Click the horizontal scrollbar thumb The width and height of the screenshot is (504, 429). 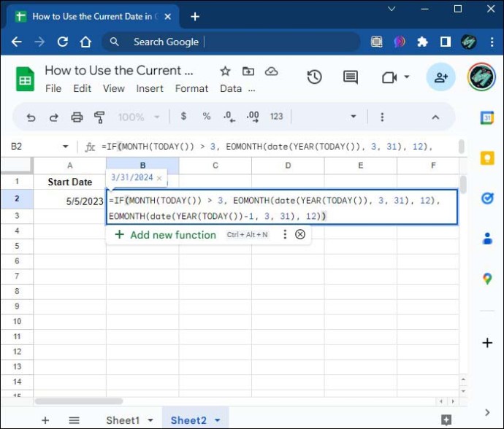[x=79, y=401]
